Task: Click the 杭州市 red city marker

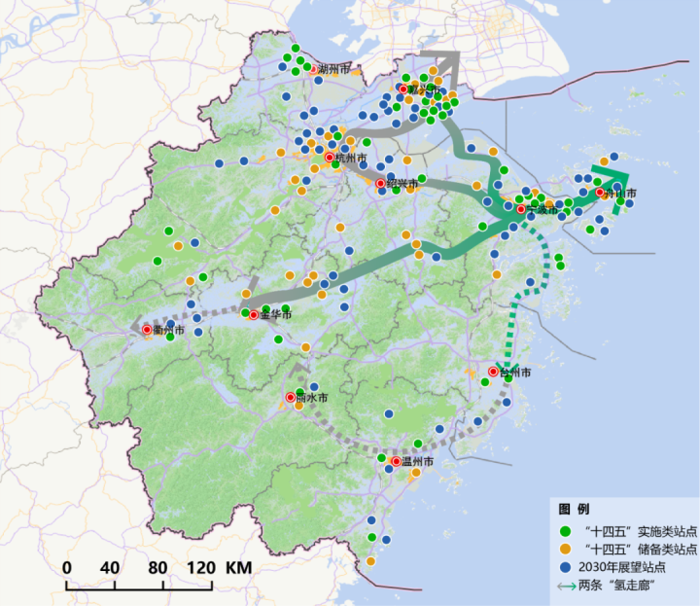Action: click(329, 158)
